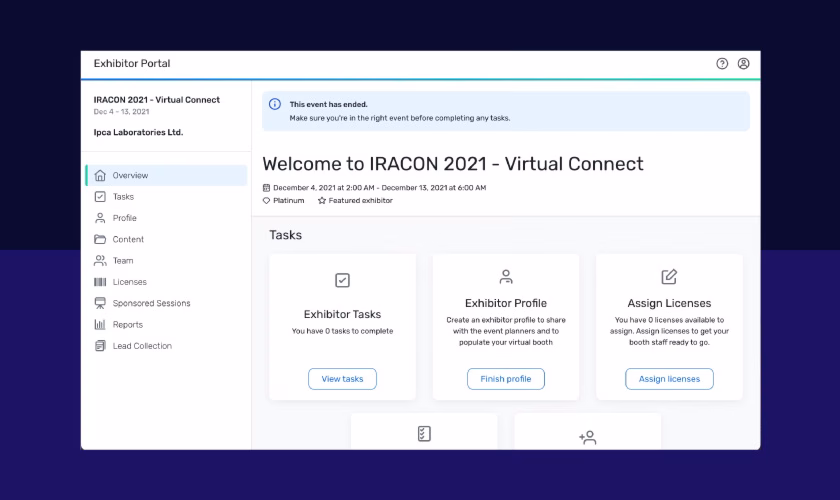
Task: Click the Exhibitor Portal title
Action: pos(132,63)
